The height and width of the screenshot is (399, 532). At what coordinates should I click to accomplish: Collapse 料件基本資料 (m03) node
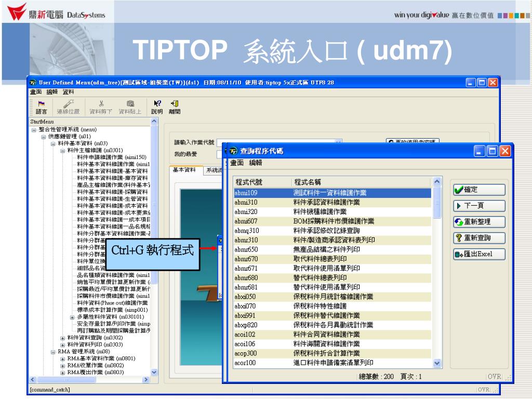click(53, 144)
